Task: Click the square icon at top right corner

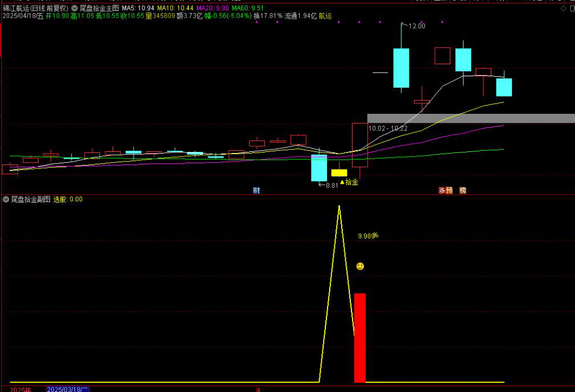Action: click(571, 9)
